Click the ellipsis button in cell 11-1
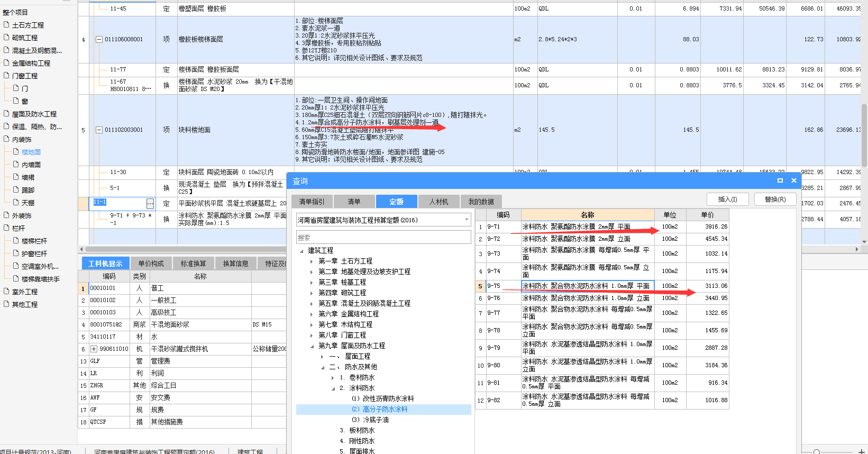 coord(150,204)
